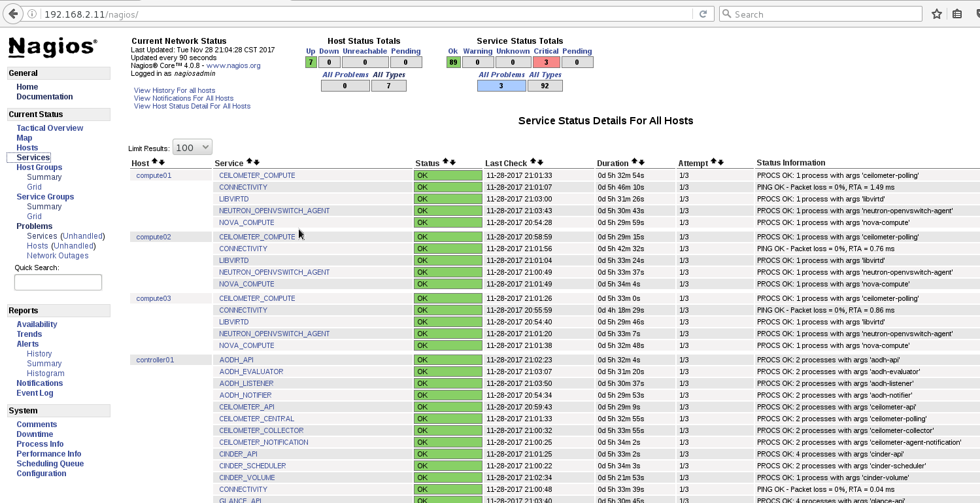
Task: Click the Quick Search input field
Action: point(58,282)
